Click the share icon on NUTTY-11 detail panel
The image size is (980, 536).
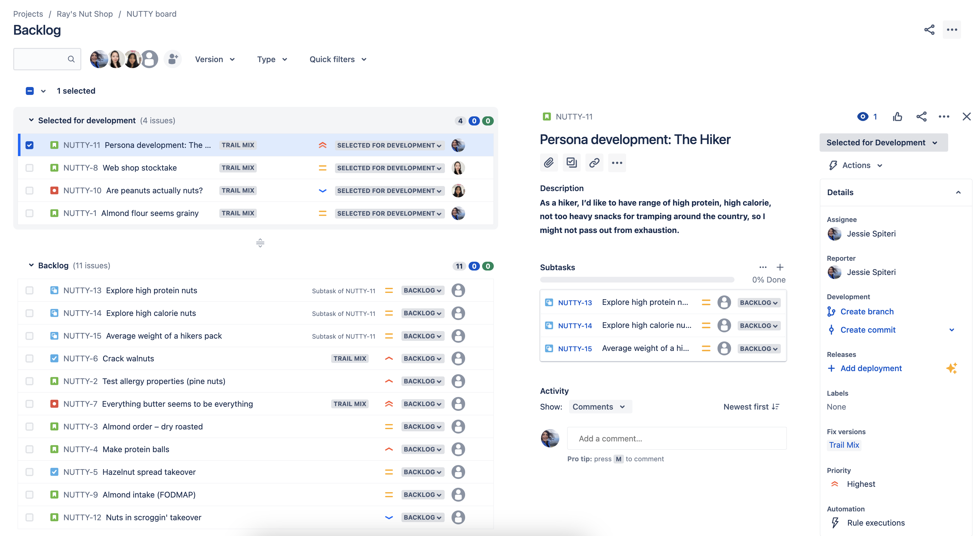[x=920, y=117]
